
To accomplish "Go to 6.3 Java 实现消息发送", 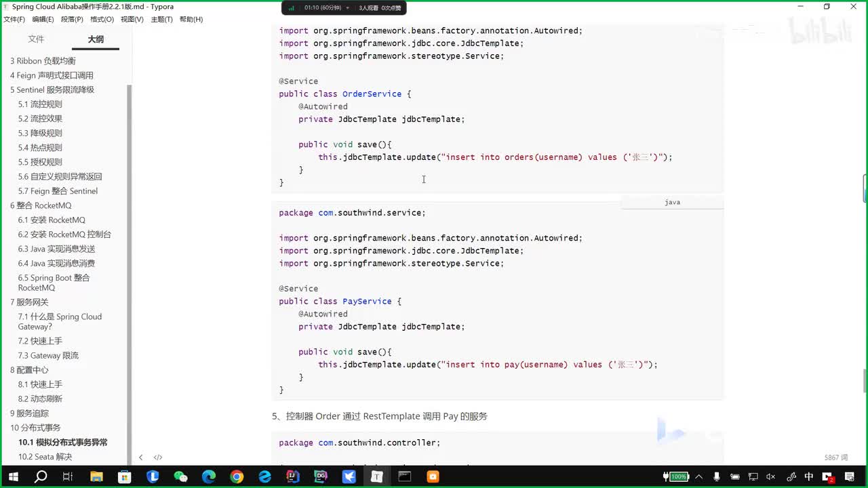I will [56, 249].
